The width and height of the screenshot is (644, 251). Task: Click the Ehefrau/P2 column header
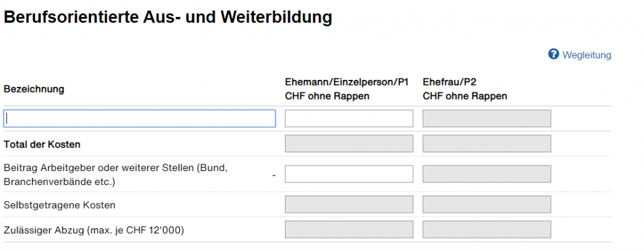pyautogui.click(x=449, y=82)
